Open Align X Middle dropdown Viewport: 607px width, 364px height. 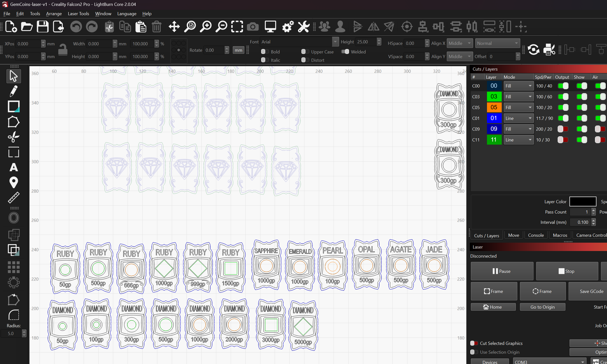point(460,43)
